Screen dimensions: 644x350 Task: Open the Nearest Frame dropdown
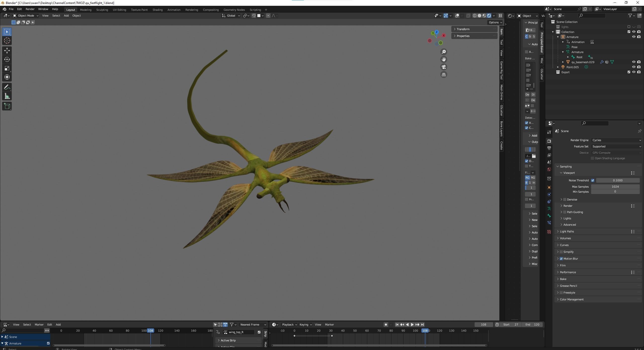(x=253, y=325)
